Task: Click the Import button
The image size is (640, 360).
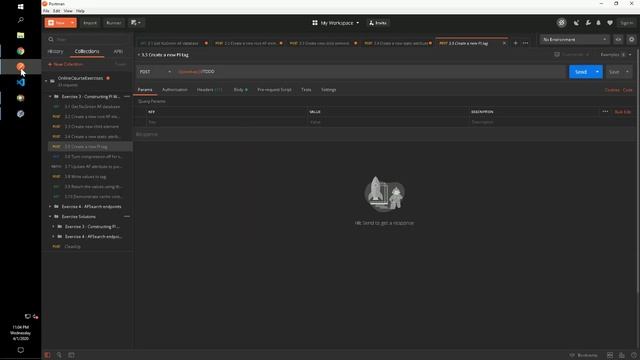Action: pos(90,23)
